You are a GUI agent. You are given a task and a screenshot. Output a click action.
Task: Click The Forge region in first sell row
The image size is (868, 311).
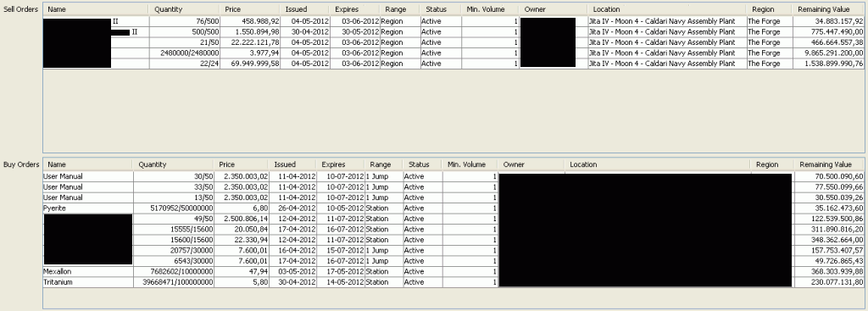pos(764,21)
